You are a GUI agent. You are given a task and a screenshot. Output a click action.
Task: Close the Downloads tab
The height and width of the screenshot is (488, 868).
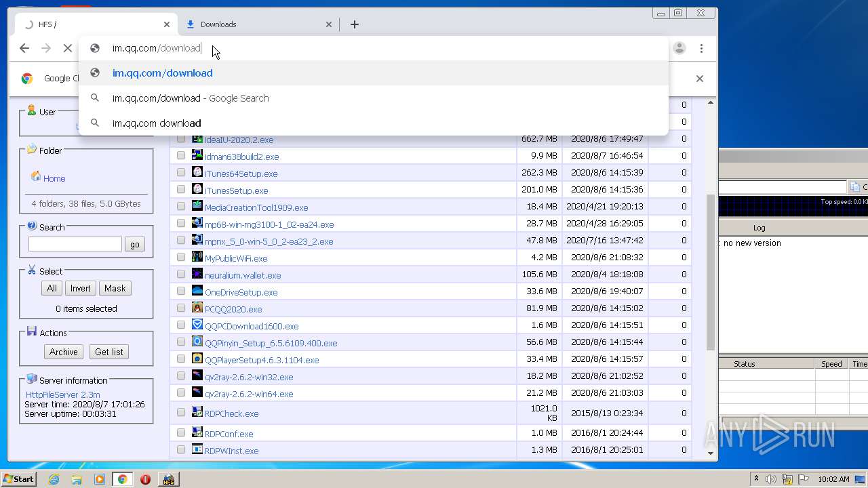[x=329, y=24]
